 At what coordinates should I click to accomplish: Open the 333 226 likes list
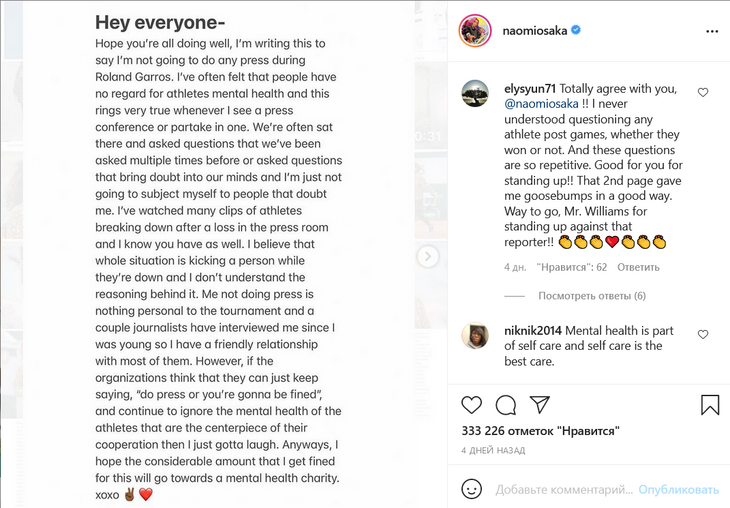tap(540, 431)
